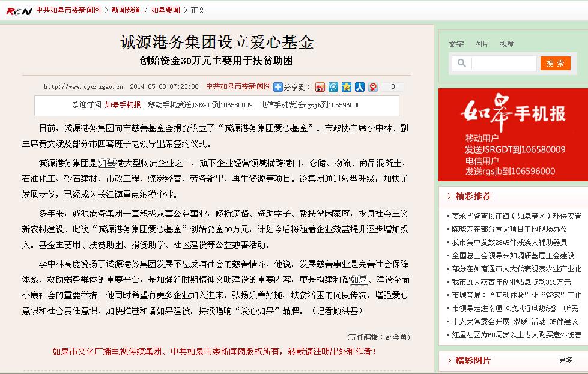588x374 pixels.
Task: Open the 如皋手机报 subscription link
Action: click(x=123, y=104)
